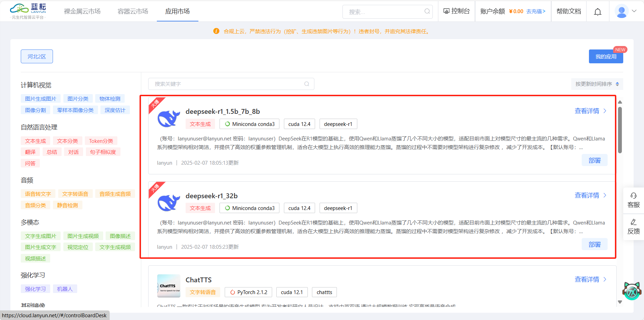Expand the user account dropdown arrow

634,11
